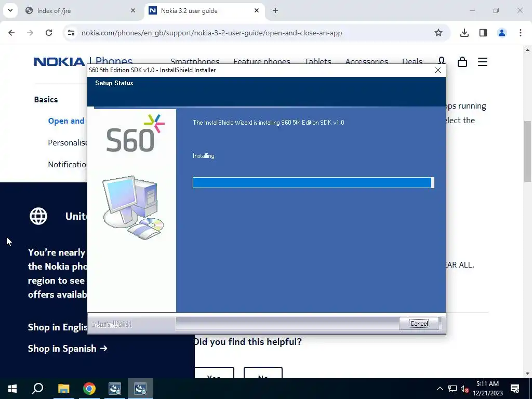This screenshot has width=532, height=399.
Task: Open the network tray icon
Action: (453, 389)
